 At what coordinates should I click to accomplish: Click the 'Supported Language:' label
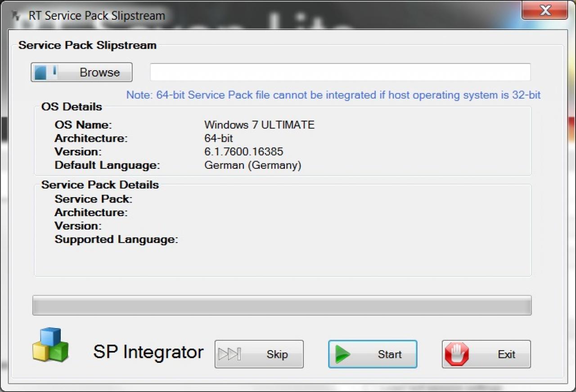pos(117,239)
